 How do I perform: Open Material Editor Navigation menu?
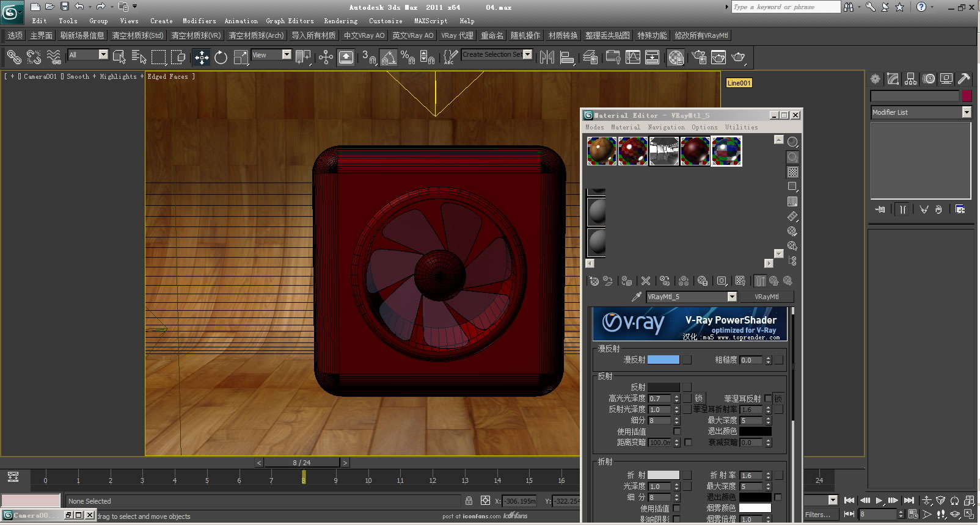(666, 127)
